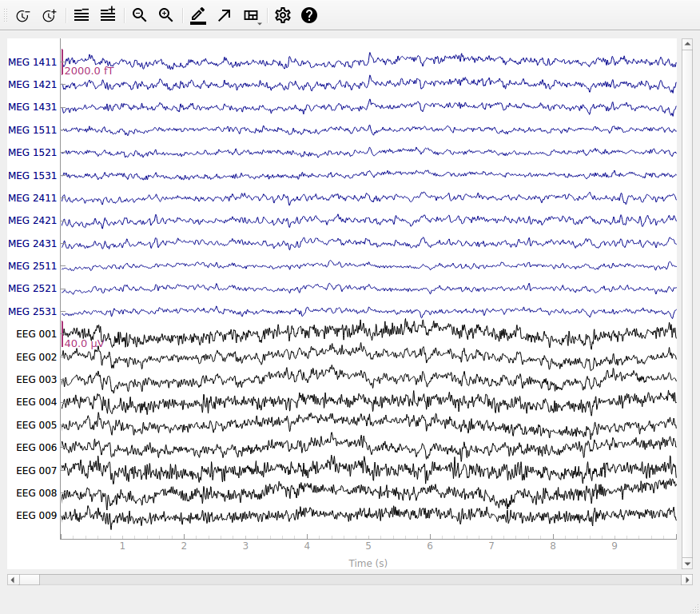
Task: Mark channel EEG 003 via its label
Action: tap(37, 380)
